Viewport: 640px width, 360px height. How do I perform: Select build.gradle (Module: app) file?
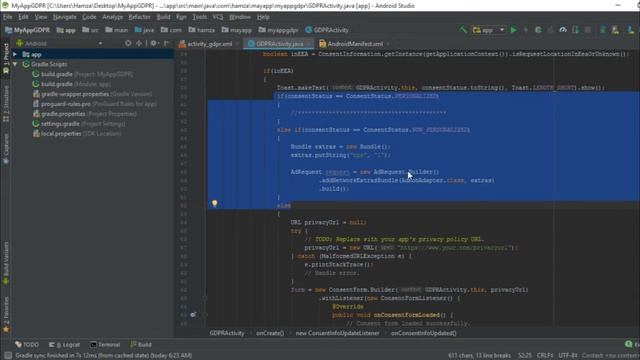tap(71, 84)
